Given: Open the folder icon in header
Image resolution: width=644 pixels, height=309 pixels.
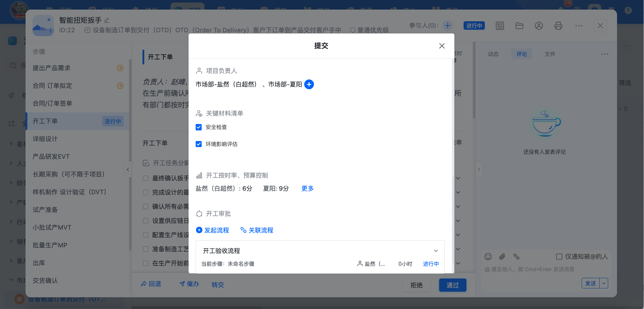Looking at the screenshot, I should tap(519, 26).
